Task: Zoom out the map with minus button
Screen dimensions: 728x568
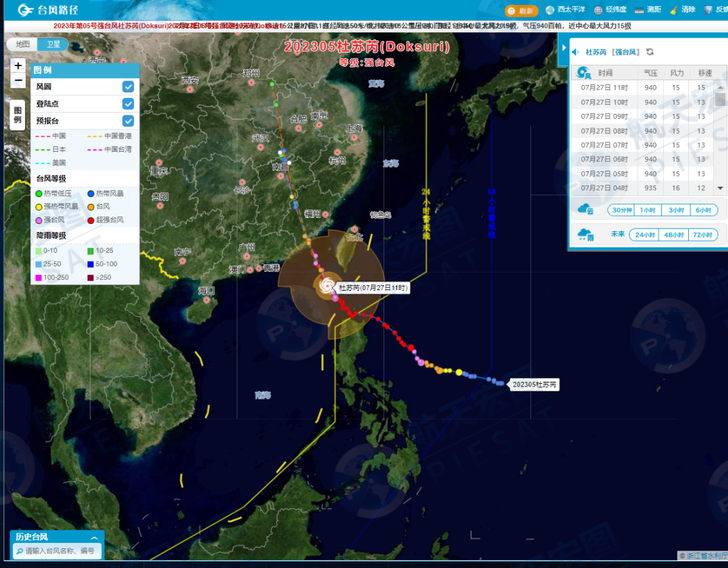Action: coord(18,81)
